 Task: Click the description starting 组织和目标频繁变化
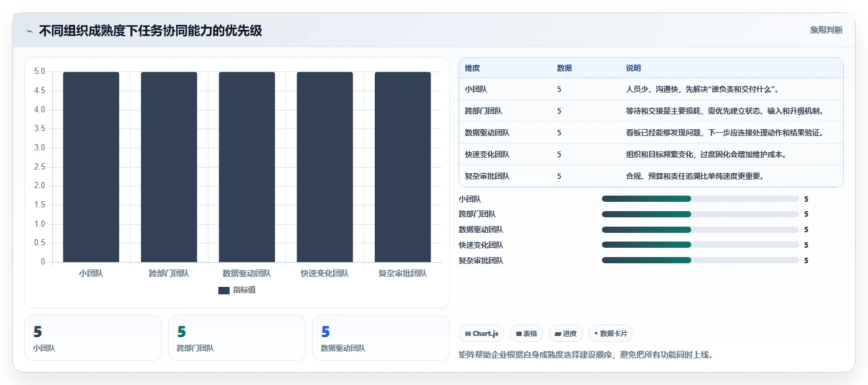click(706, 155)
